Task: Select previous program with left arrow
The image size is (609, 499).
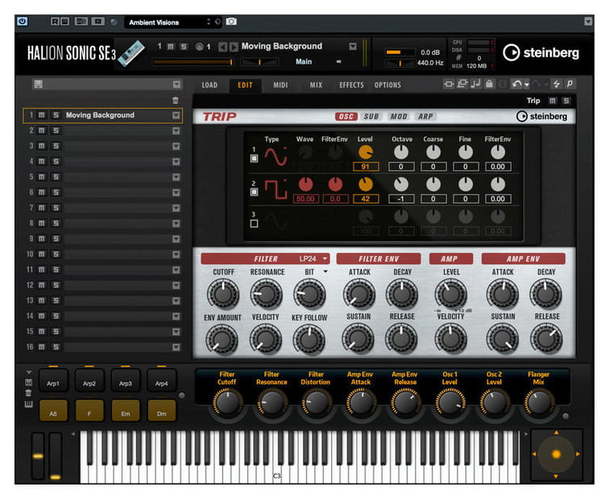Action: [x=223, y=47]
